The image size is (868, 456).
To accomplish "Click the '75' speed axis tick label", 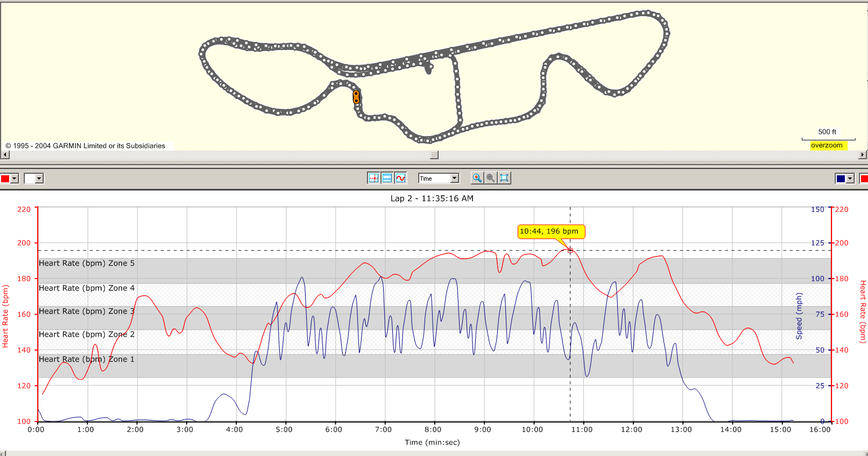I will click(x=820, y=315).
